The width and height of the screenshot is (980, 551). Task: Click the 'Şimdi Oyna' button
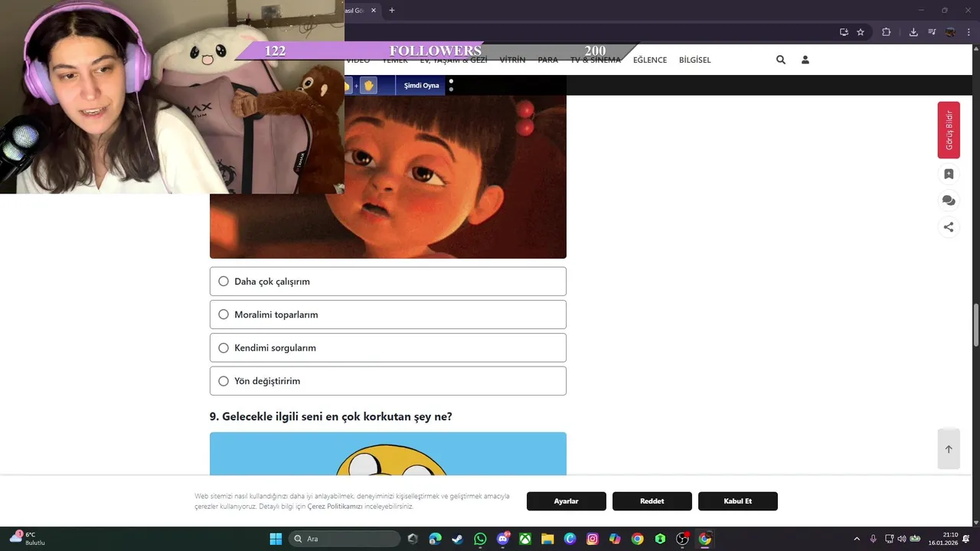pos(421,86)
